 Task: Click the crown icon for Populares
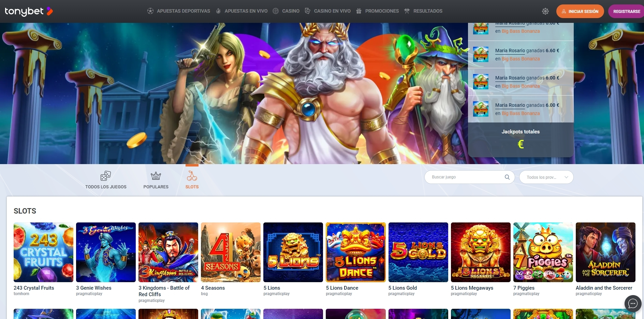click(x=156, y=176)
